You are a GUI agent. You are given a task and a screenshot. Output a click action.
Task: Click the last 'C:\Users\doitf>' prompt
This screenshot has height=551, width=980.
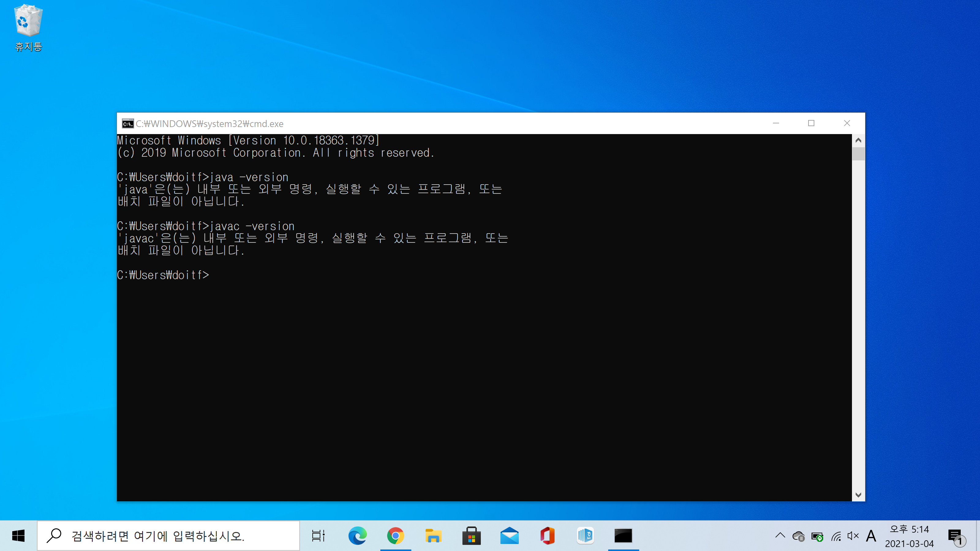pyautogui.click(x=163, y=275)
